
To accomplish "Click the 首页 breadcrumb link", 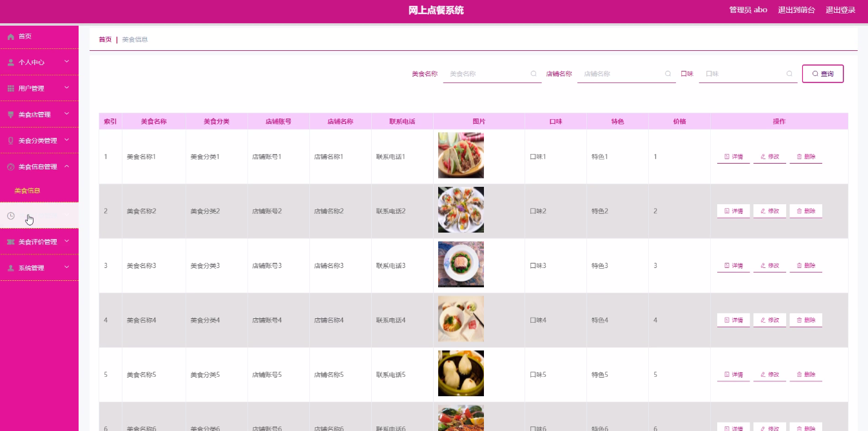I will 104,39.
